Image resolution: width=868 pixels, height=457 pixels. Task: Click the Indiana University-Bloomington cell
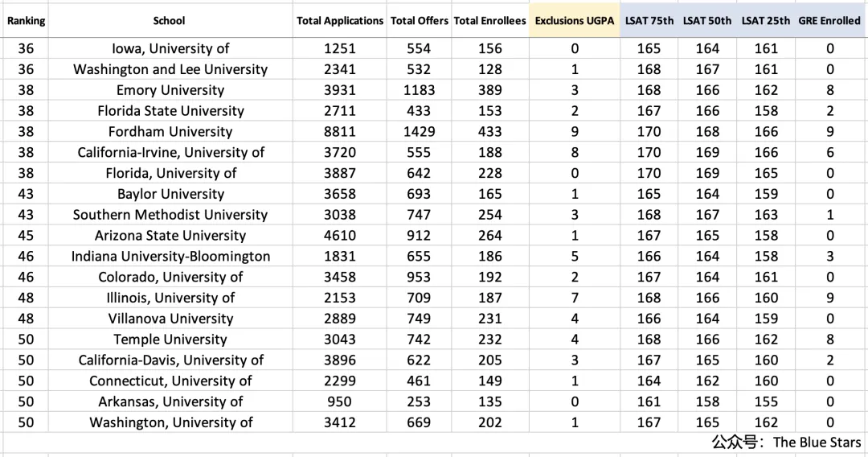pyautogui.click(x=170, y=257)
